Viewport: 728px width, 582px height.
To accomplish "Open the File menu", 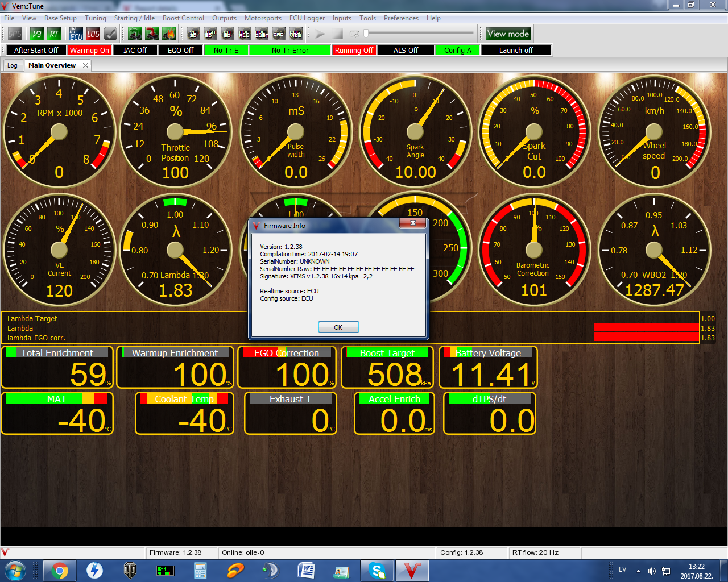I will click(9, 18).
